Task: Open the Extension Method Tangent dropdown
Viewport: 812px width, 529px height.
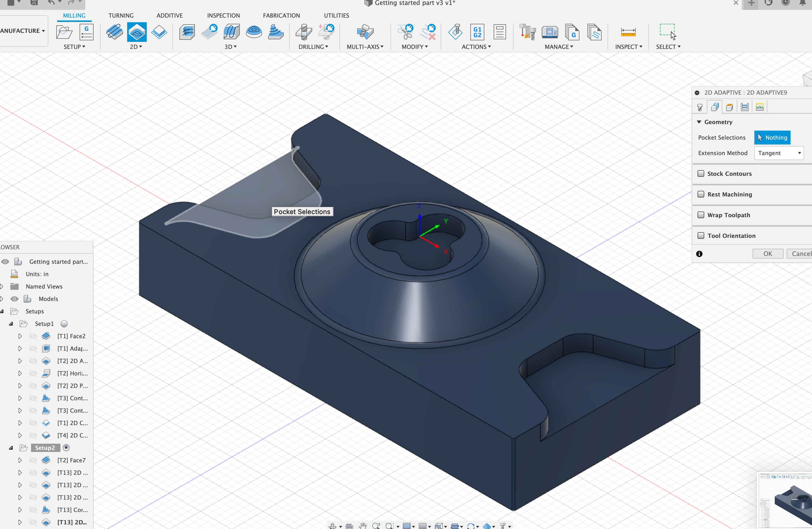Action: (779, 153)
